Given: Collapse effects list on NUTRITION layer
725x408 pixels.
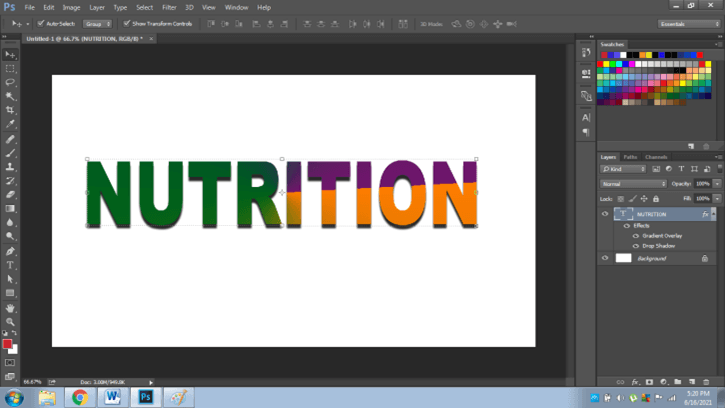Looking at the screenshot, I should click(713, 214).
